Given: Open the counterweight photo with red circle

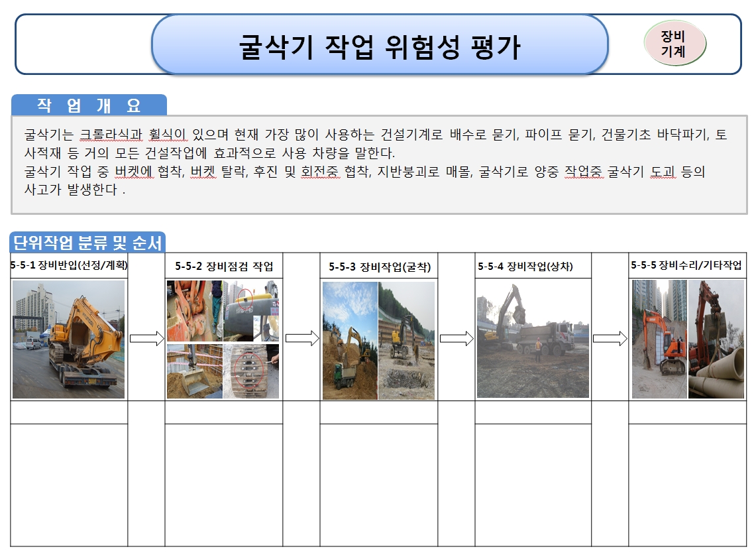Looking at the screenshot, I should click(x=251, y=311).
